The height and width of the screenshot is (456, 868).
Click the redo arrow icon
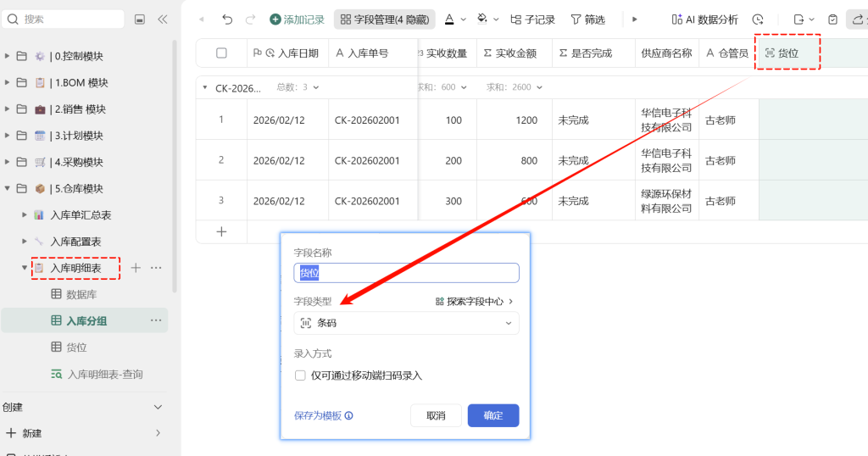click(x=250, y=19)
